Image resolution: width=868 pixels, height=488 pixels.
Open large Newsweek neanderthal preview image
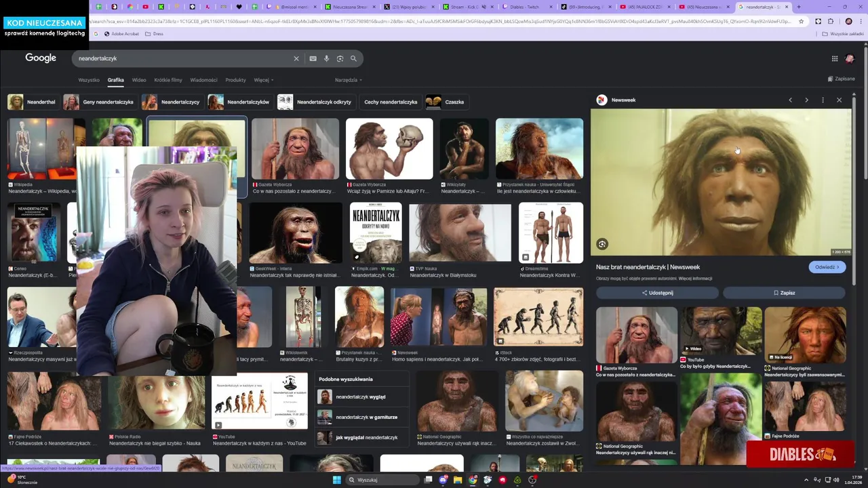click(x=721, y=182)
